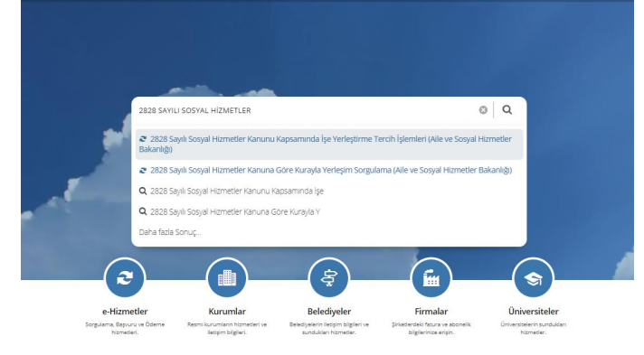This screenshot has width=644, height=355.
Task: Click the service icon beside the Kurayla Yerleşim result
Action: click(x=143, y=171)
